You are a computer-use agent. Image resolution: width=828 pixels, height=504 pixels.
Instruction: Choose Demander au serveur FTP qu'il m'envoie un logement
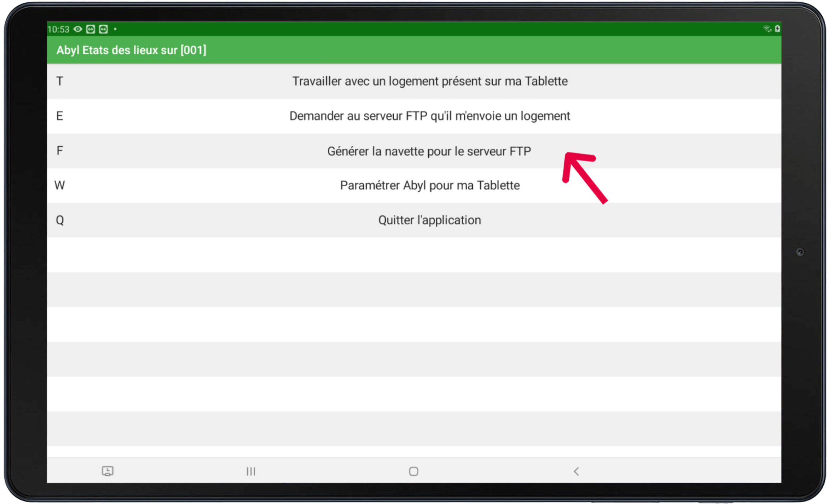tap(429, 116)
